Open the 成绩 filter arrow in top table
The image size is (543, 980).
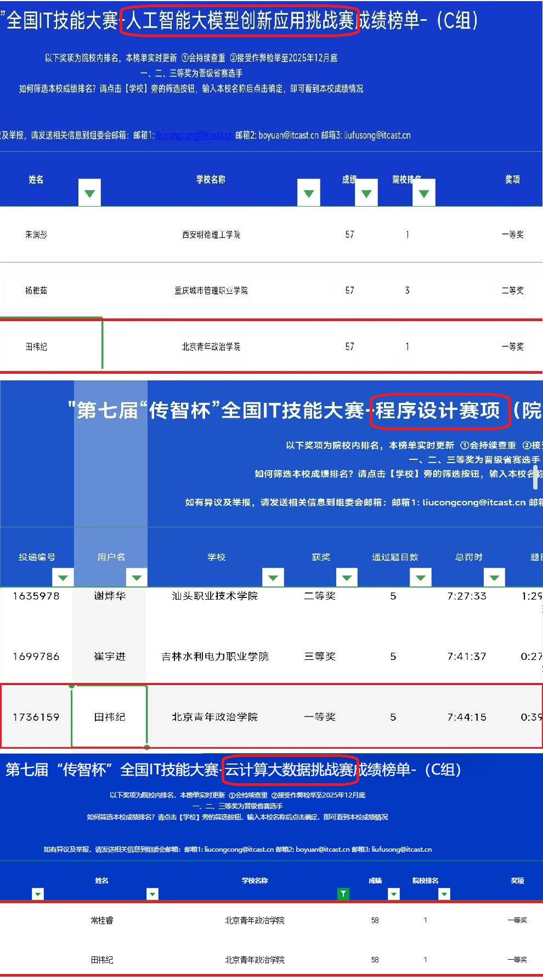tap(366, 192)
